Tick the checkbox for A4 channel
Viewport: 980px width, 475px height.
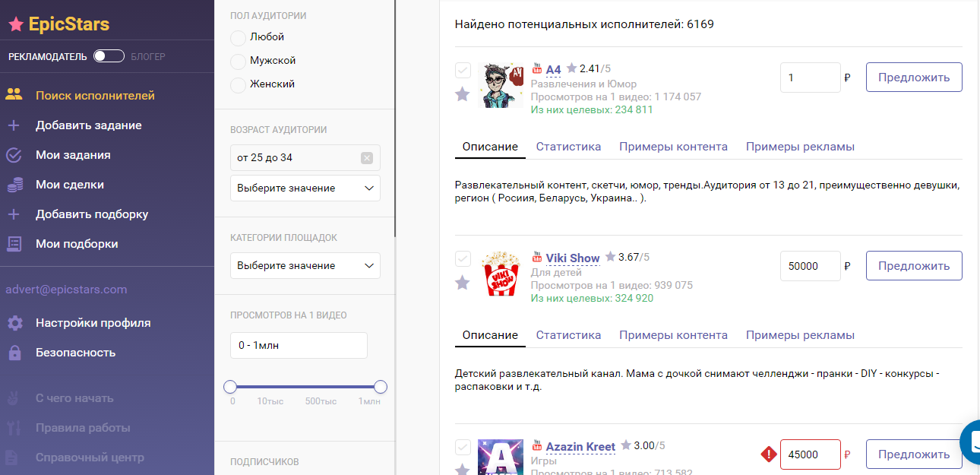pyautogui.click(x=463, y=71)
